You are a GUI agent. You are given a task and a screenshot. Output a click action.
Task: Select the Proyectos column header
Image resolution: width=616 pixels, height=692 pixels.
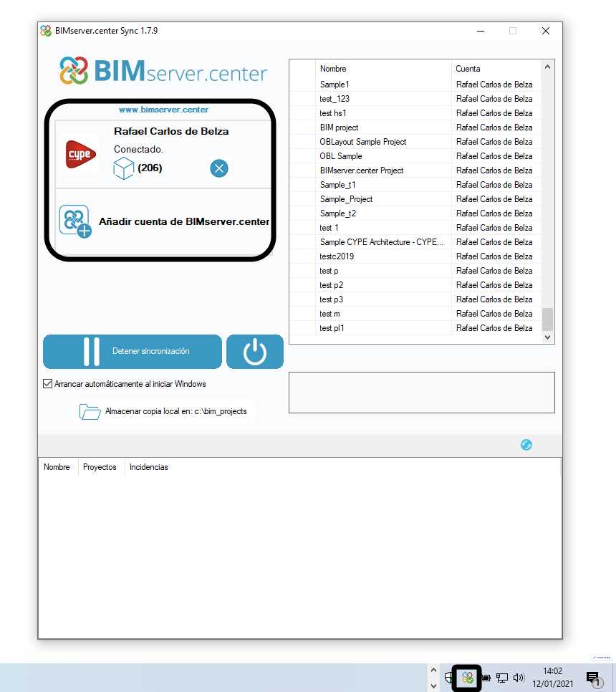click(100, 467)
